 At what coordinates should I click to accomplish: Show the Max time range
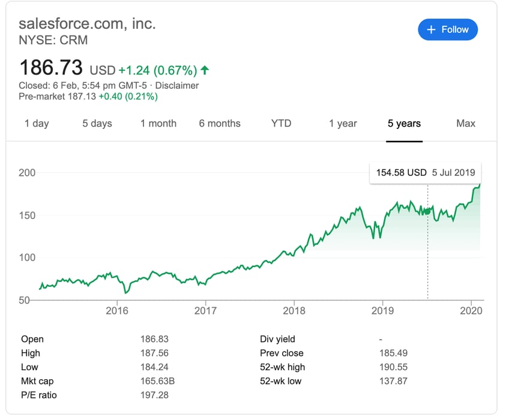click(466, 123)
